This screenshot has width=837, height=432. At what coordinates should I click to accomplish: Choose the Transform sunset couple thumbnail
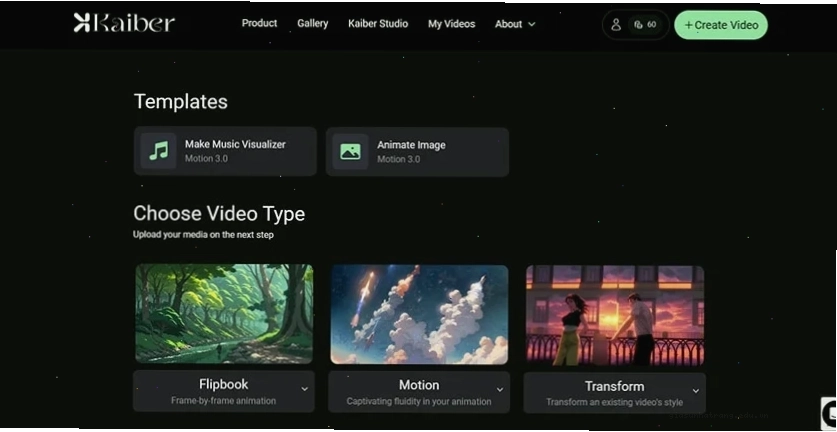click(615, 316)
